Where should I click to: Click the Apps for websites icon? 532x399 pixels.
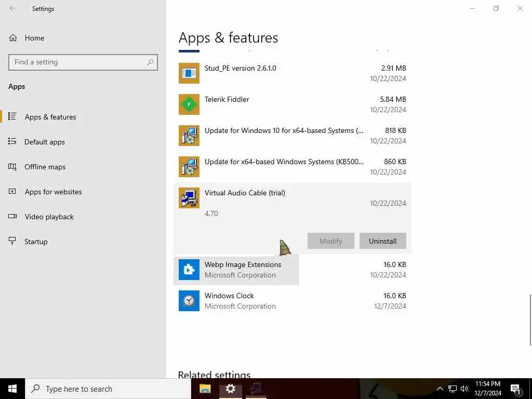click(12, 191)
